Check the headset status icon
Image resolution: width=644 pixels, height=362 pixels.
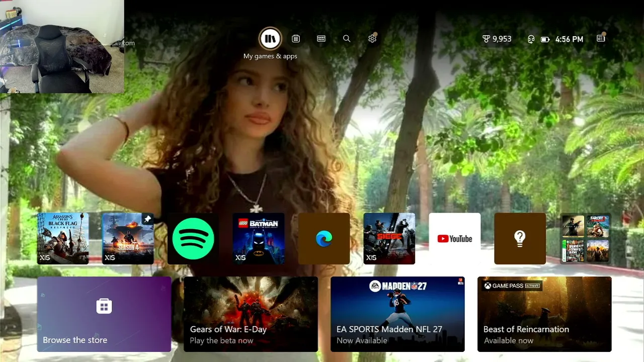point(531,39)
